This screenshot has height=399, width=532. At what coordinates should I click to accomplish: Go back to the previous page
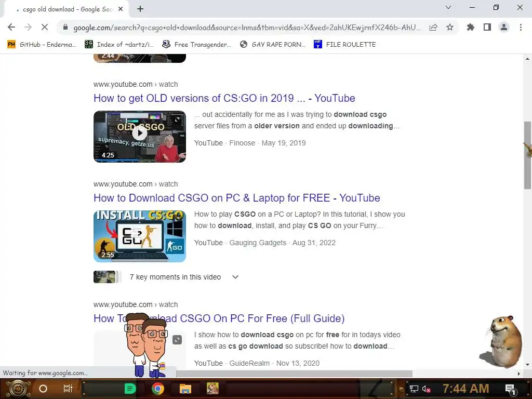point(11,27)
